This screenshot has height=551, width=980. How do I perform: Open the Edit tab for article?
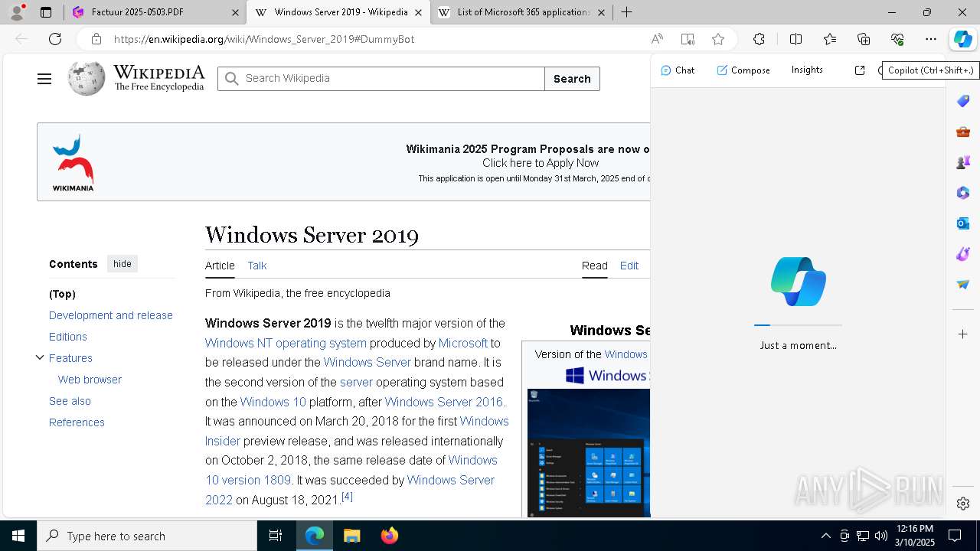pyautogui.click(x=629, y=266)
